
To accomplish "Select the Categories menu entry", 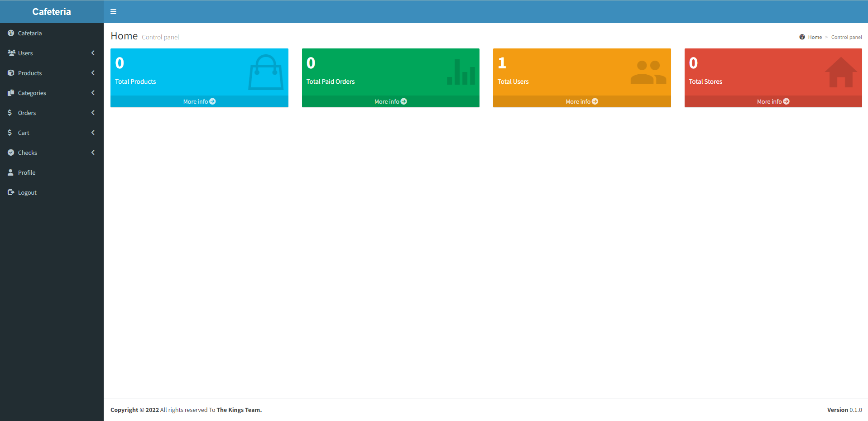I will [32, 93].
